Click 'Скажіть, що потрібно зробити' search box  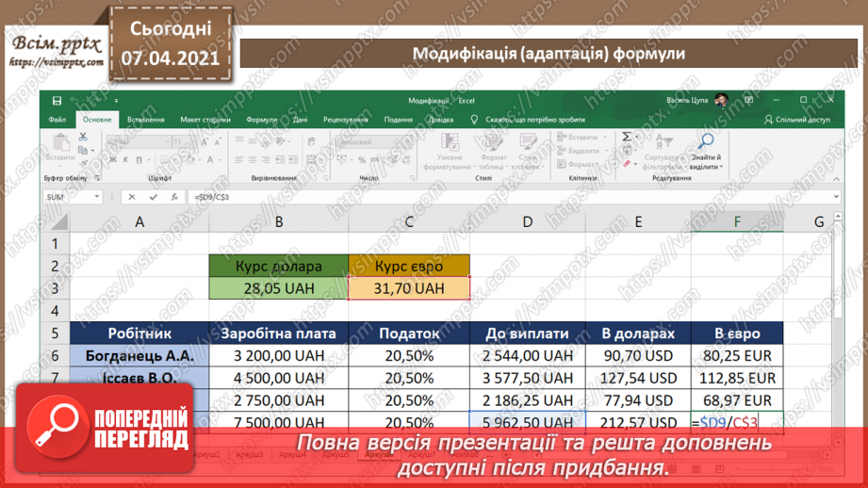(528, 120)
